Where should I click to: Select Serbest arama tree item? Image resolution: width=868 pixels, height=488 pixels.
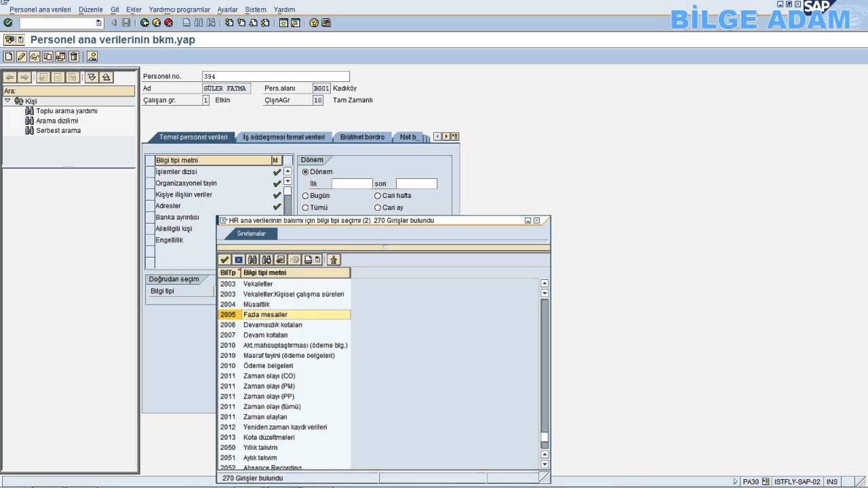coord(58,131)
